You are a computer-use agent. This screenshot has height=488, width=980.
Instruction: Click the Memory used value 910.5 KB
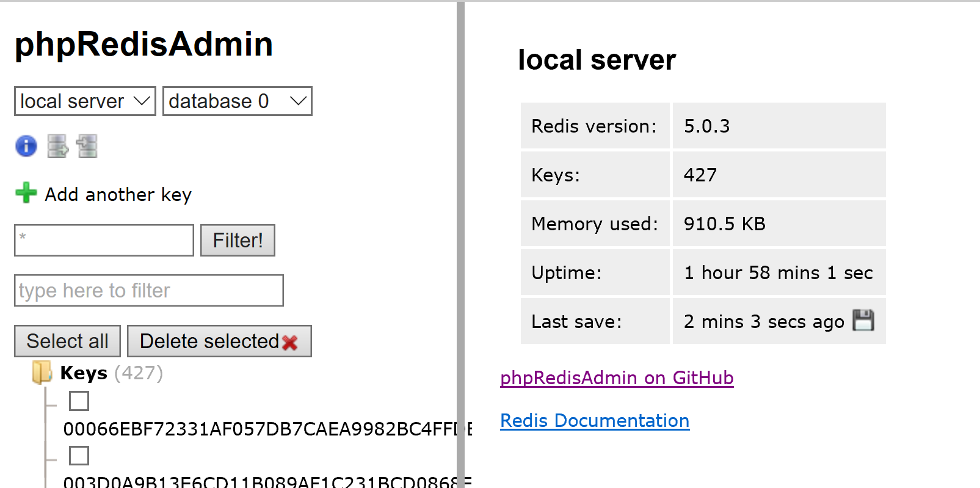pyautogui.click(x=724, y=224)
